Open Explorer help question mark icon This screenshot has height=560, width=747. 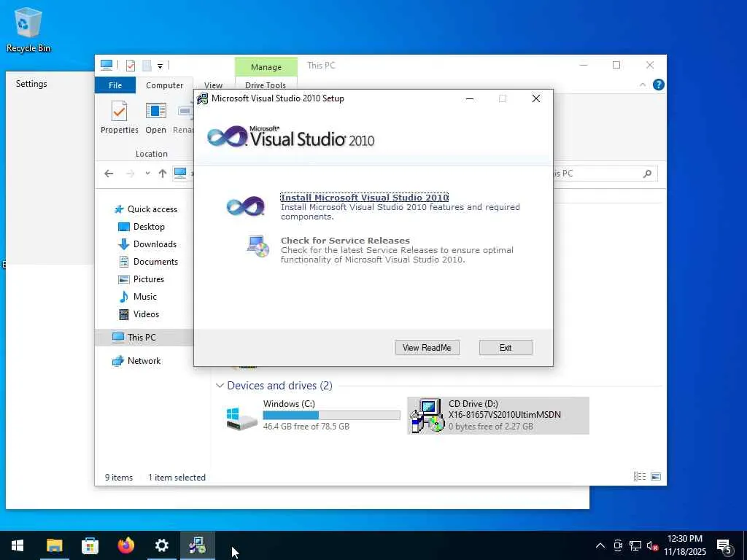coord(659,85)
